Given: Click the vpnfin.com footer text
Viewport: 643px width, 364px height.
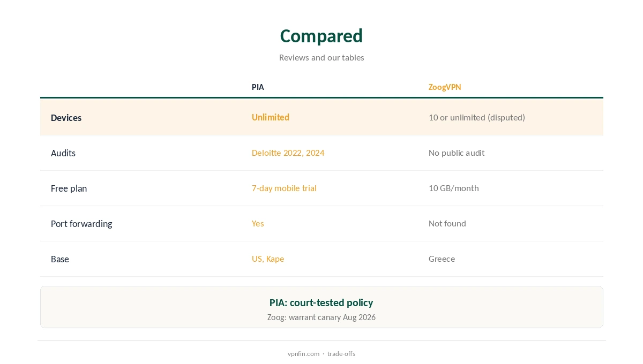Looking at the screenshot, I should click(303, 354).
